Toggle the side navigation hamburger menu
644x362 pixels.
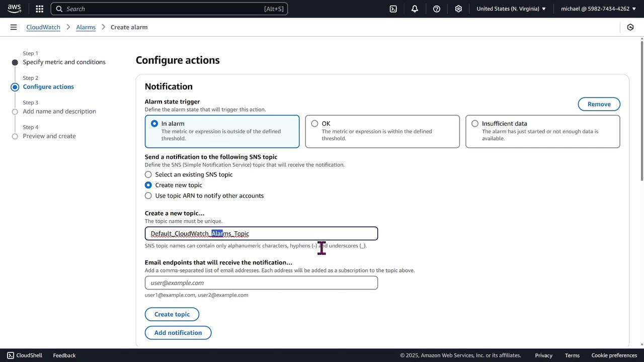(14, 27)
